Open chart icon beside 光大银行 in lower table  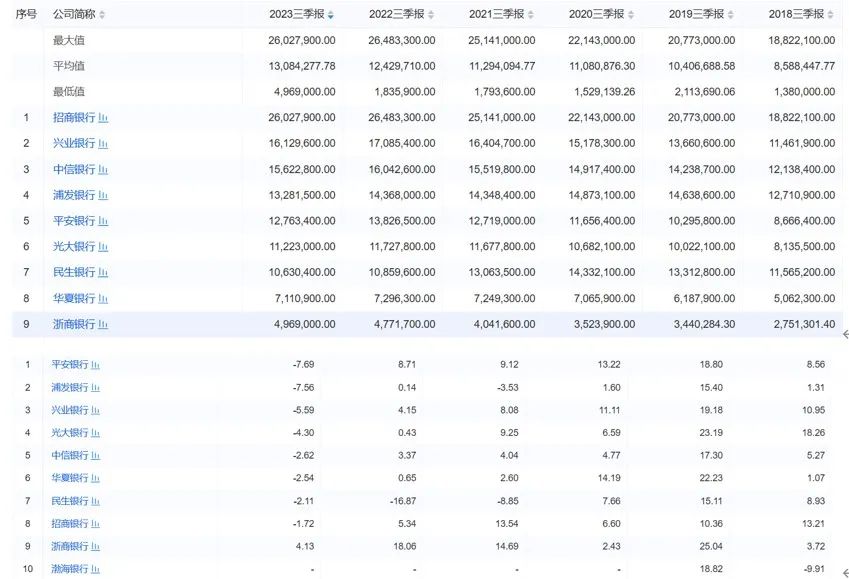pyautogui.click(x=96, y=433)
